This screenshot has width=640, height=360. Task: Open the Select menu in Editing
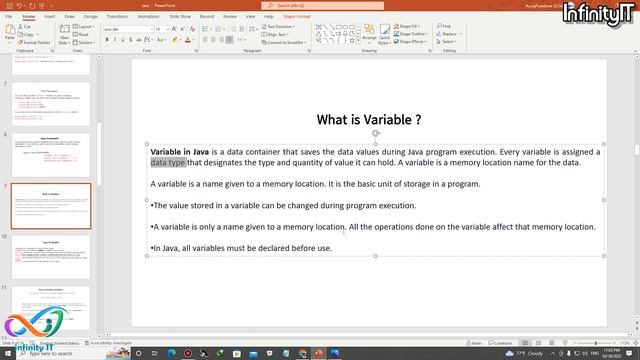[x=447, y=42]
